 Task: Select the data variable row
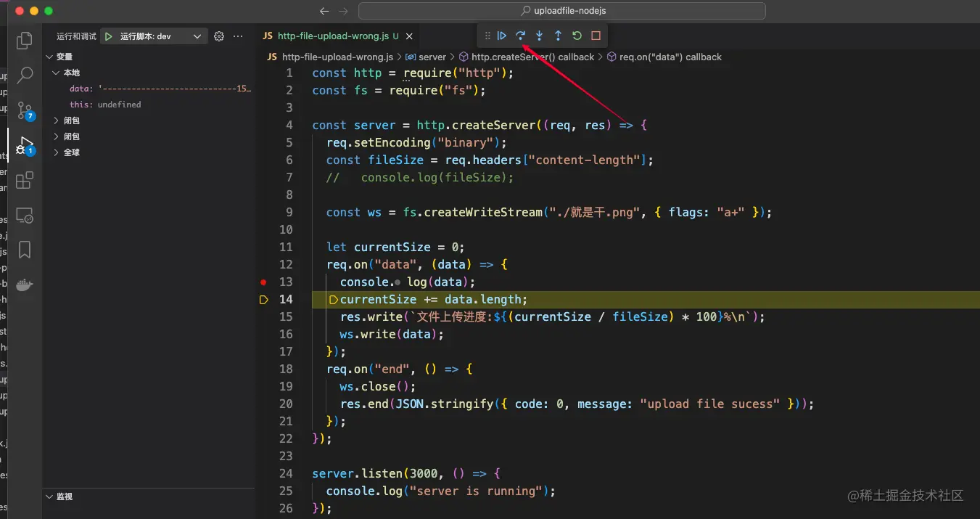click(149, 89)
